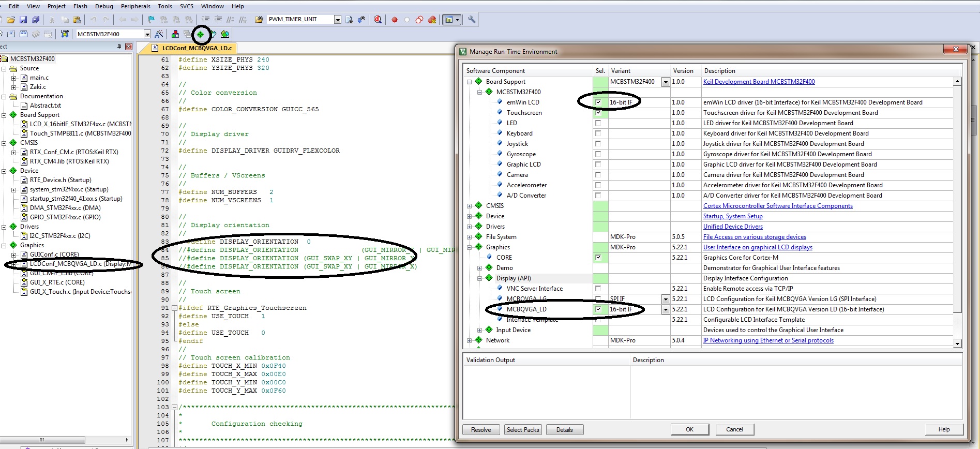Click the Project pane horizontal scrollbar thumb
Screen dimensions: 980x449
tap(42, 440)
